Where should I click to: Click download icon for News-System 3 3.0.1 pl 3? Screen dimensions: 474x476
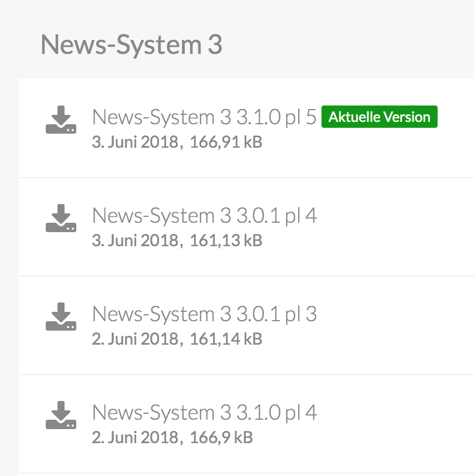click(x=61, y=317)
